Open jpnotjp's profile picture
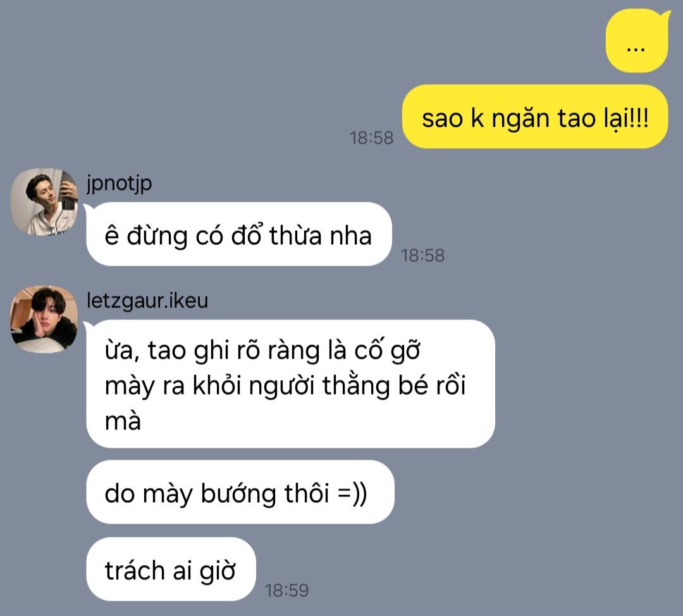683x616 pixels. click(x=44, y=202)
